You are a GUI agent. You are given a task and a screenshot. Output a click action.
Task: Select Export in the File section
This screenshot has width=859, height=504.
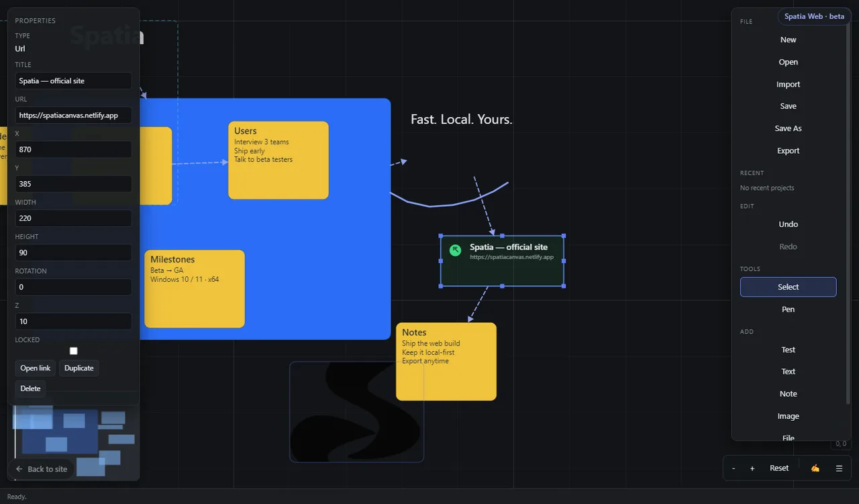point(788,151)
